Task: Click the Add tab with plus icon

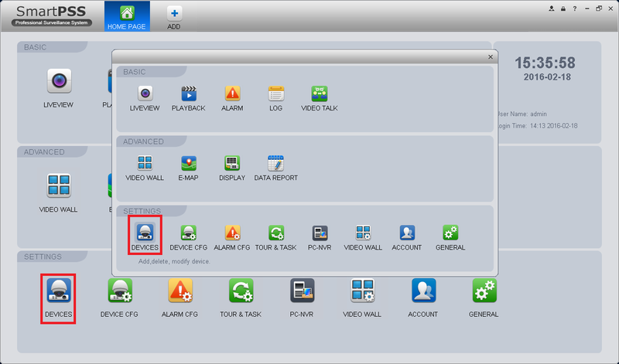Action: point(173,18)
